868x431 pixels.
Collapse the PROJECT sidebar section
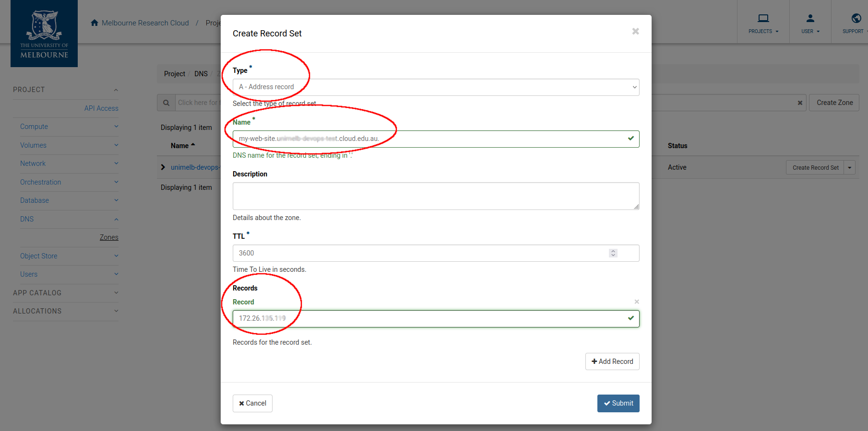pyautogui.click(x=116, y=90)
